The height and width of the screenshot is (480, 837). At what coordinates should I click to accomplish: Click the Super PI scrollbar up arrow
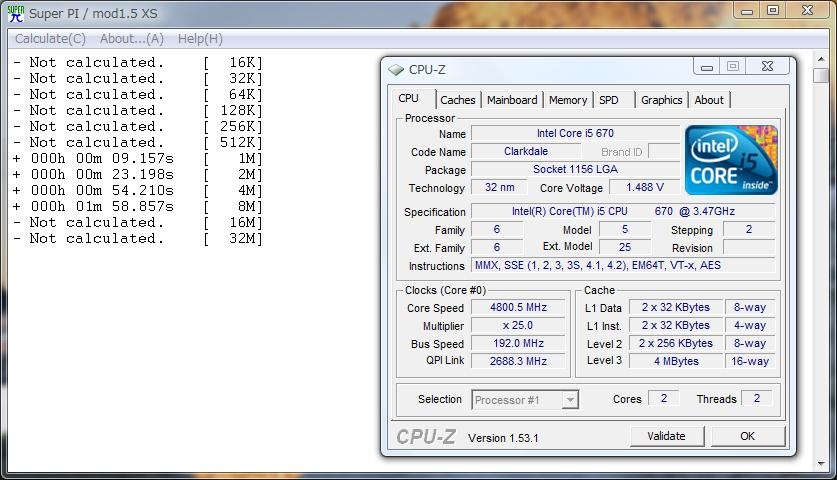pyautogui.click(x=821, y=58)
